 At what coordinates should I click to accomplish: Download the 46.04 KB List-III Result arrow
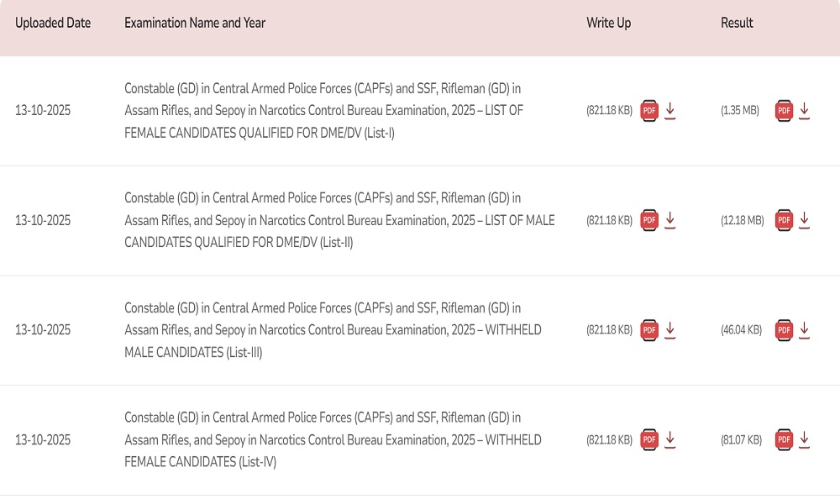click(x=805, y=330)
